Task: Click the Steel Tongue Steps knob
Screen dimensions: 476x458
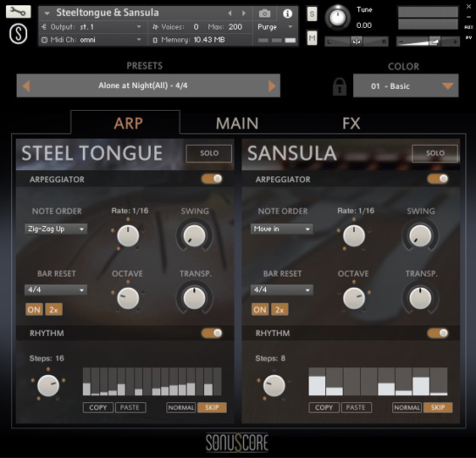Action: pyautogui.click(x=48, y=385)
